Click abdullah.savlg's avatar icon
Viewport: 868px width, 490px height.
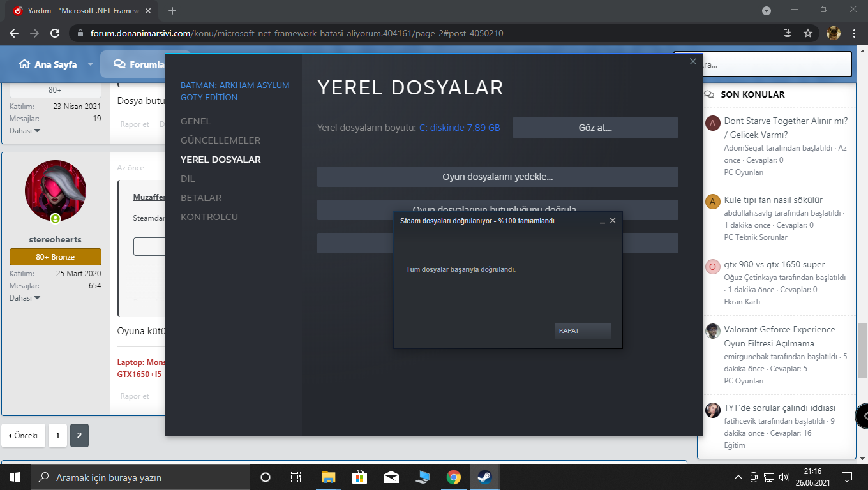(x=713, y=202)
